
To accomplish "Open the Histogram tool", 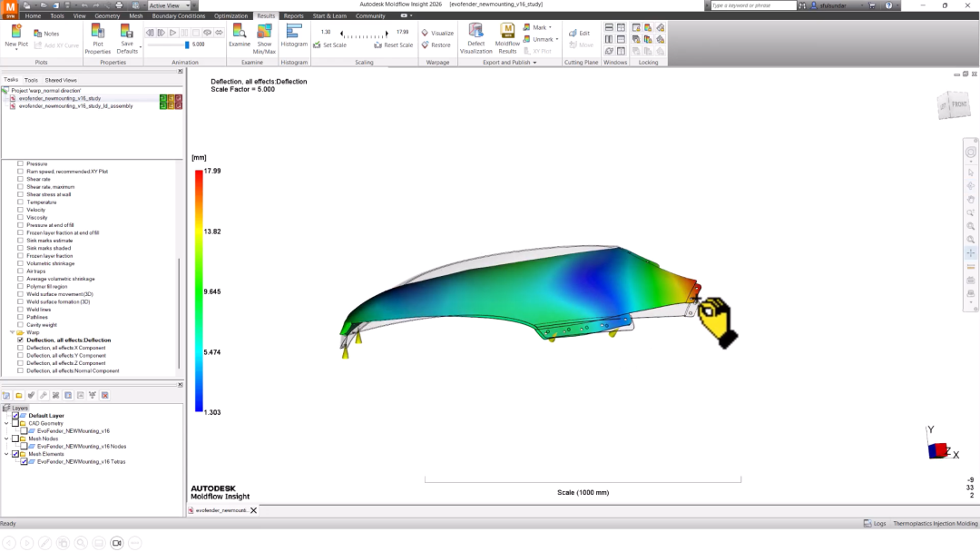I will 294,35.
